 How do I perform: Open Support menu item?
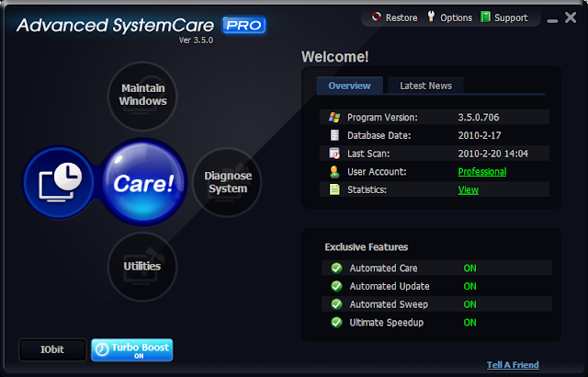pos(511,17)
